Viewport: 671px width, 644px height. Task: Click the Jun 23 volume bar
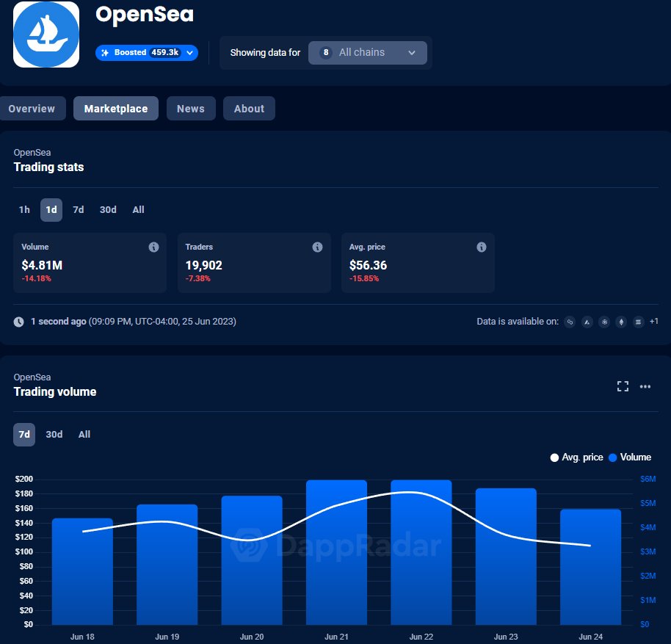[507, 557]
